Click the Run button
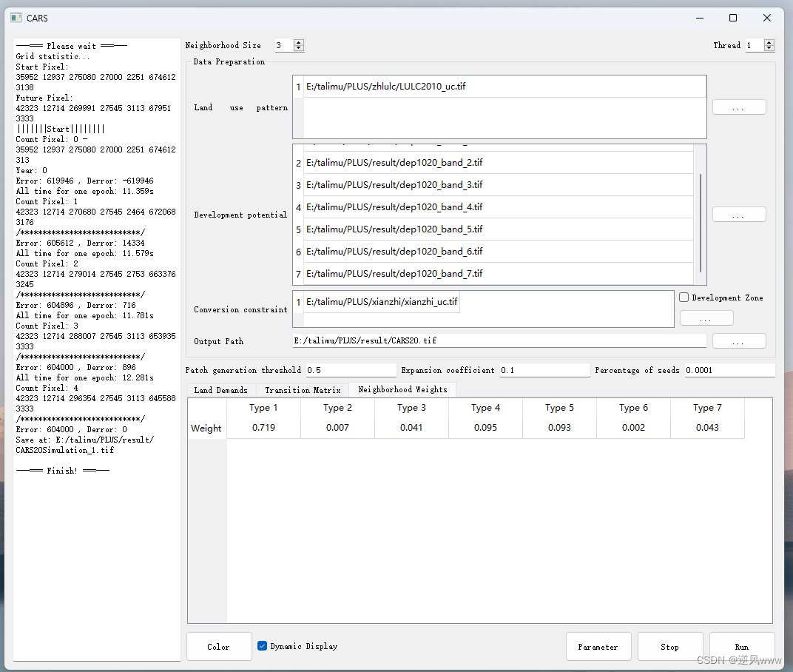The height and width of the screenshot is (672, 793). pos(741,647)
